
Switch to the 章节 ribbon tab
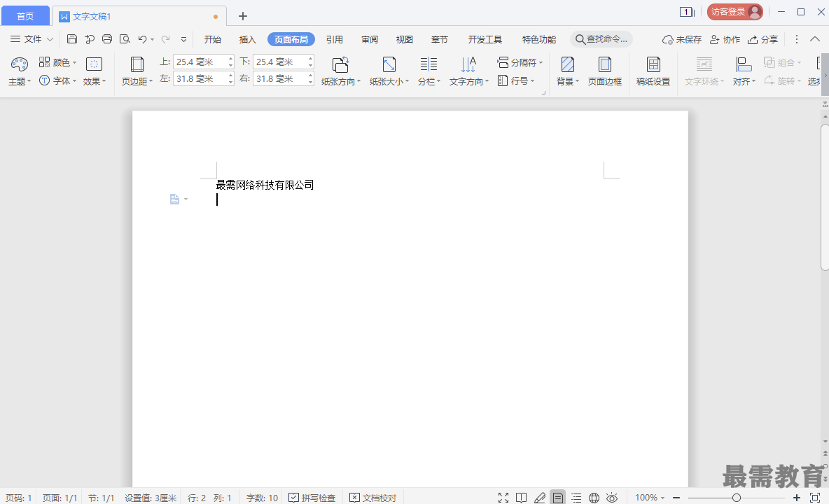(x=439, y=40)
